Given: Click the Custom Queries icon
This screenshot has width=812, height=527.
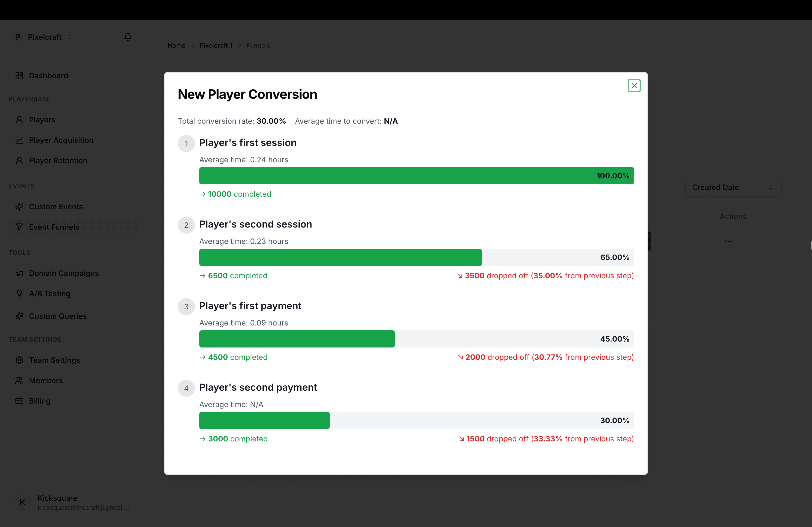Looking at the screenshot, I should point(19,316).
